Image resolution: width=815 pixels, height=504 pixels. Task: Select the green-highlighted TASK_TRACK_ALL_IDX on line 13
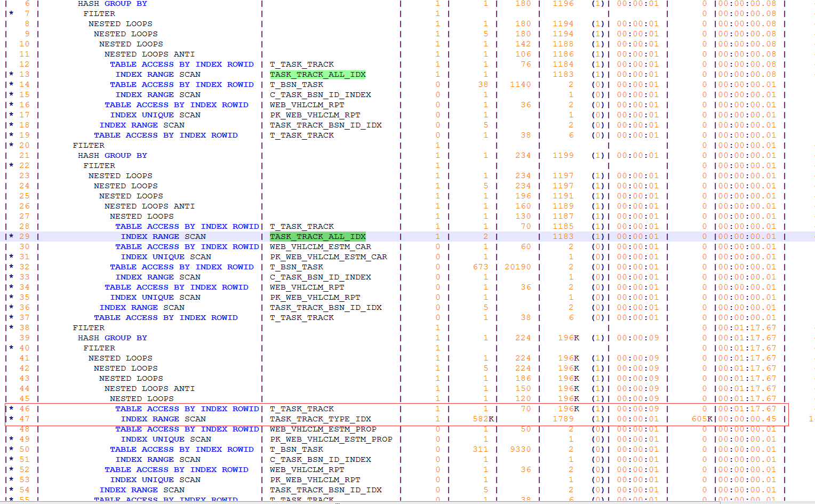coord(318,74)
